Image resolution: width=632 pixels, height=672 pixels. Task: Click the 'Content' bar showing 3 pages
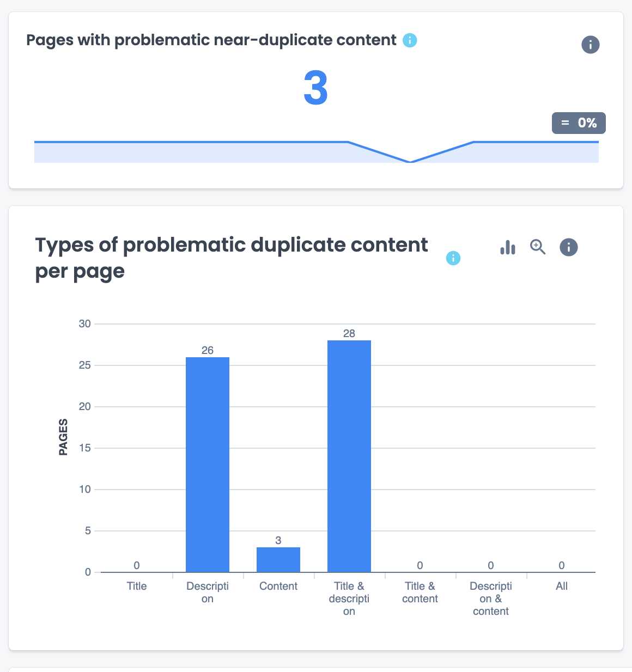[x=278, y=559]
